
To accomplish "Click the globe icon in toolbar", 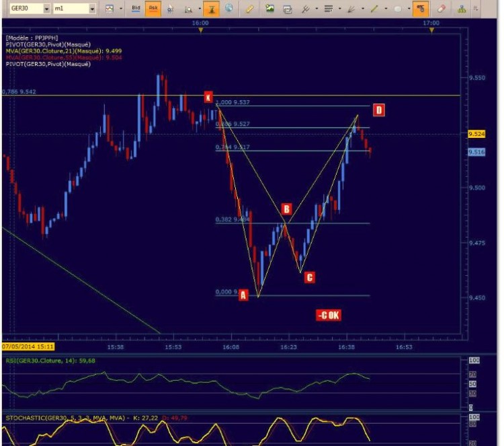I will pos(229,8).
